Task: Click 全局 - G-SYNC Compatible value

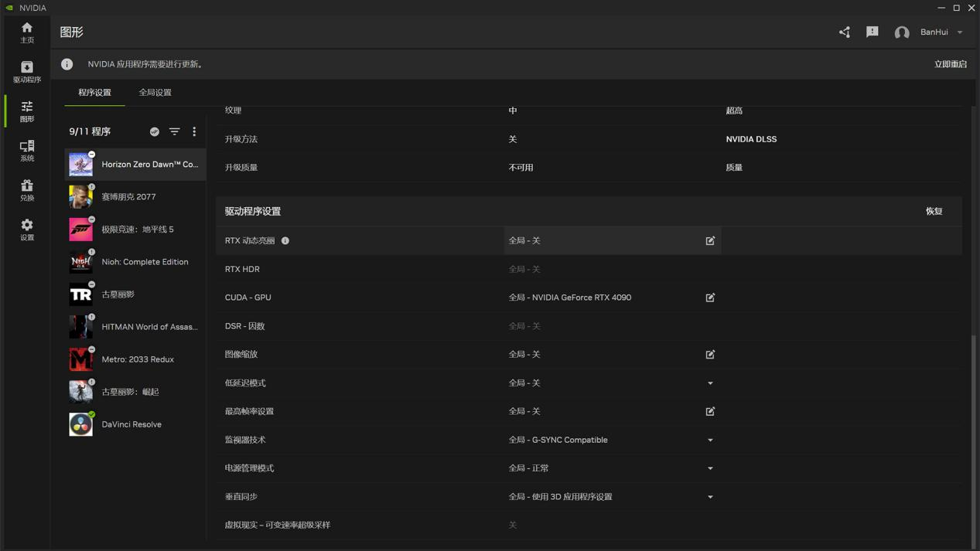Action: (558, 440)
